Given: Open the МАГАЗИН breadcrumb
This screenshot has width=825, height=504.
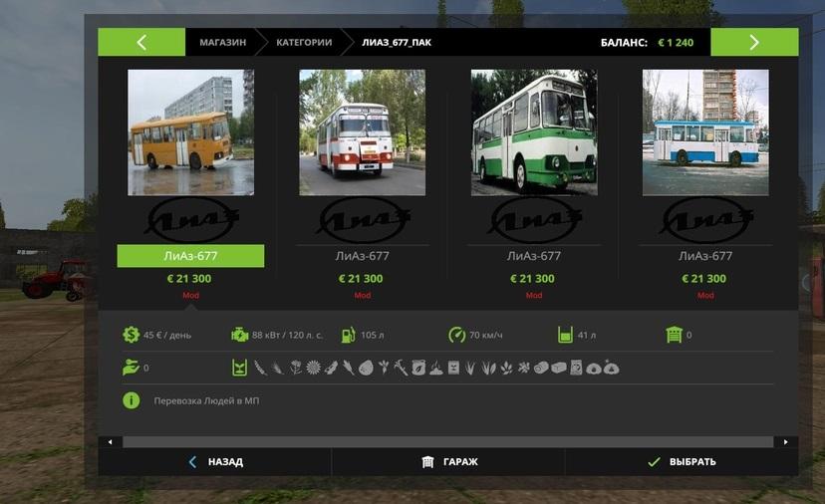Looking at the screenshot, I should 222,43.
